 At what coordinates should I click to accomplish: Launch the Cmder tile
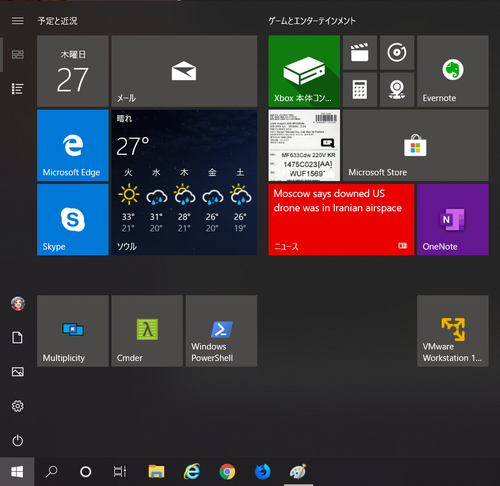147,331
